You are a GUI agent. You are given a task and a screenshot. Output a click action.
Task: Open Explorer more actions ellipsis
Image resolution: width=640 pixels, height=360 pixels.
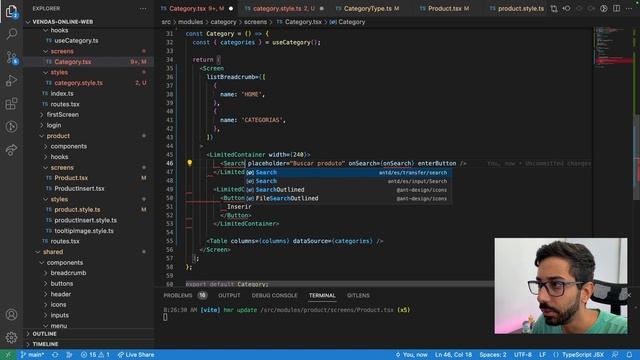coord(143,9)
